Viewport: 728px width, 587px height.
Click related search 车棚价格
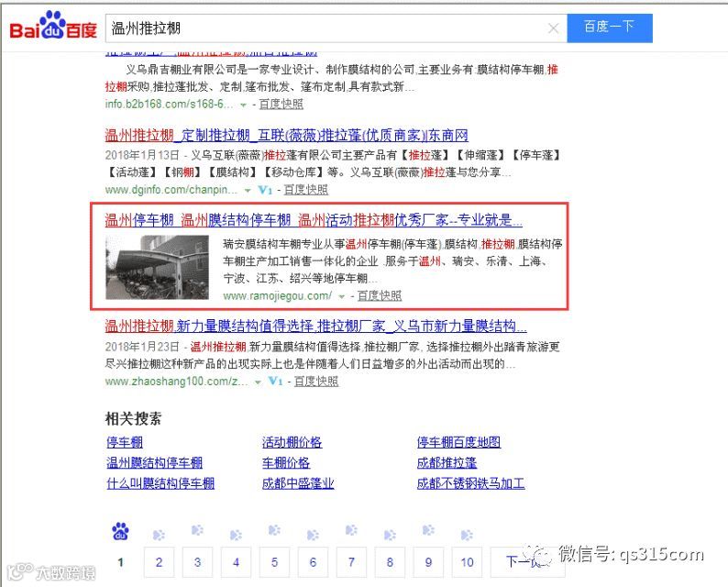click(285, 462)
